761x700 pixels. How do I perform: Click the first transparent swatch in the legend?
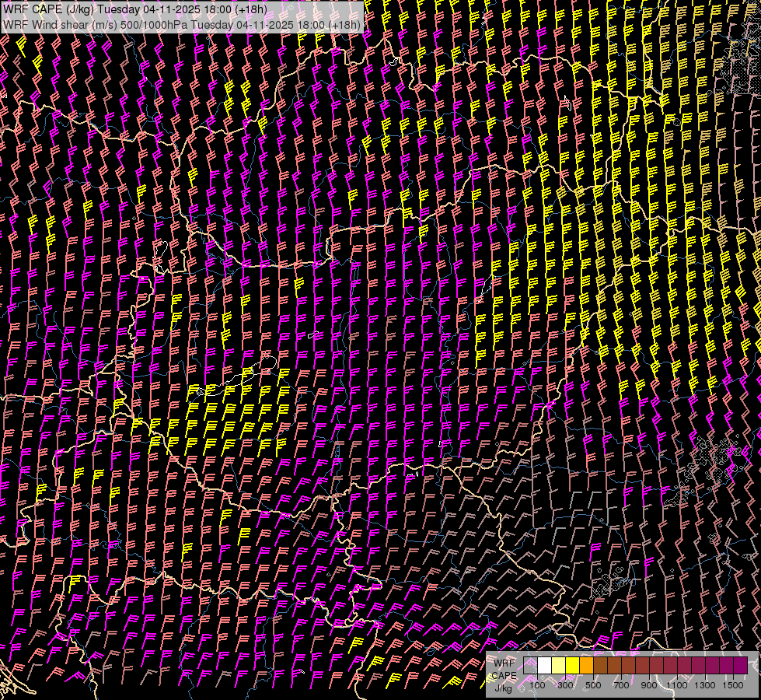click(x=530, y=666)
